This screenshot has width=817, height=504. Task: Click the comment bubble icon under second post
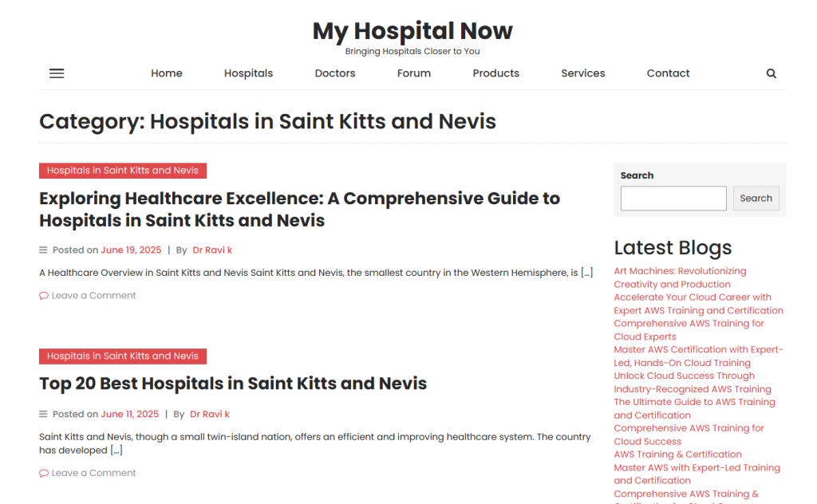(x=44, y=474)
